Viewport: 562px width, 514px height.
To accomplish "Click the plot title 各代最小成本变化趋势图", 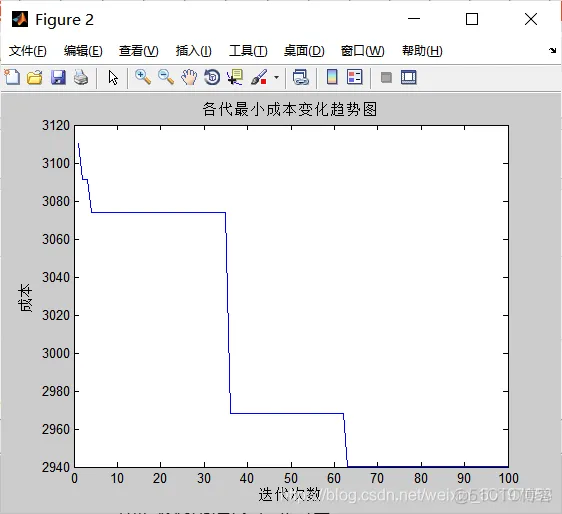I will tap(290, 109).
